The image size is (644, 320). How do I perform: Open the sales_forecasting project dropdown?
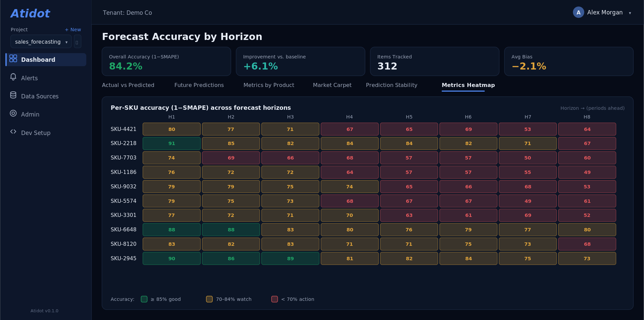(41, 42)
